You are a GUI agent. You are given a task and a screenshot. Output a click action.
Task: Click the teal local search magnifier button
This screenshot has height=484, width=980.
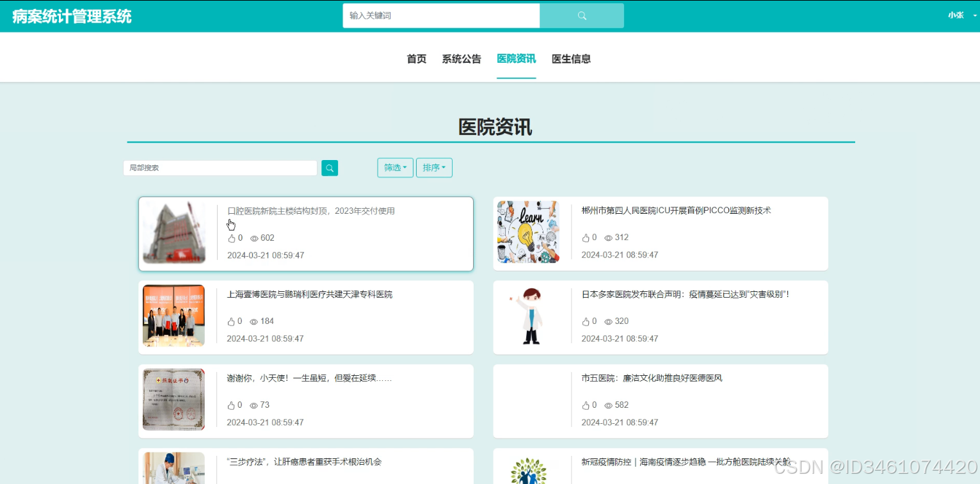[330, 168]
